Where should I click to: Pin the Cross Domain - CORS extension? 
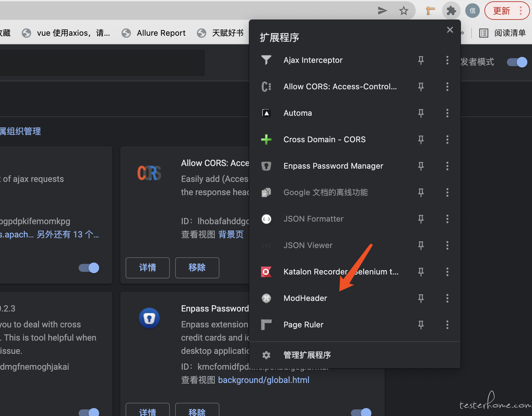[421, 140]
